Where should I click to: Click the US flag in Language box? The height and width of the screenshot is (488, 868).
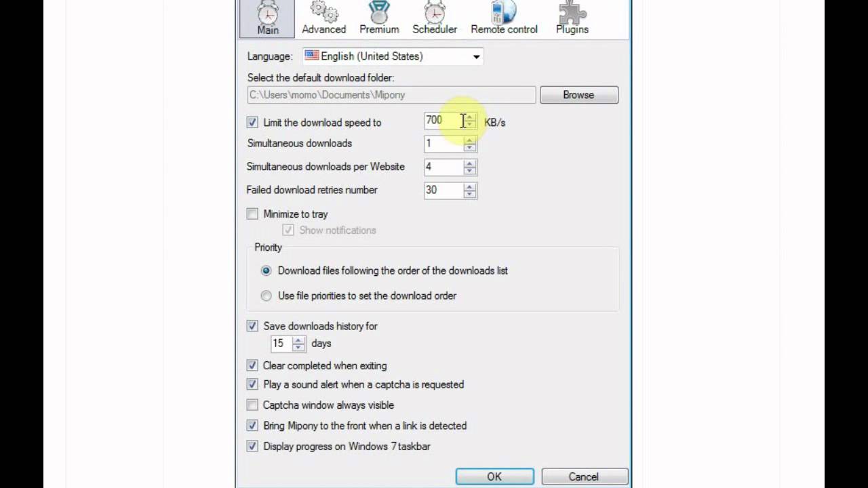(x=311, y=56)
